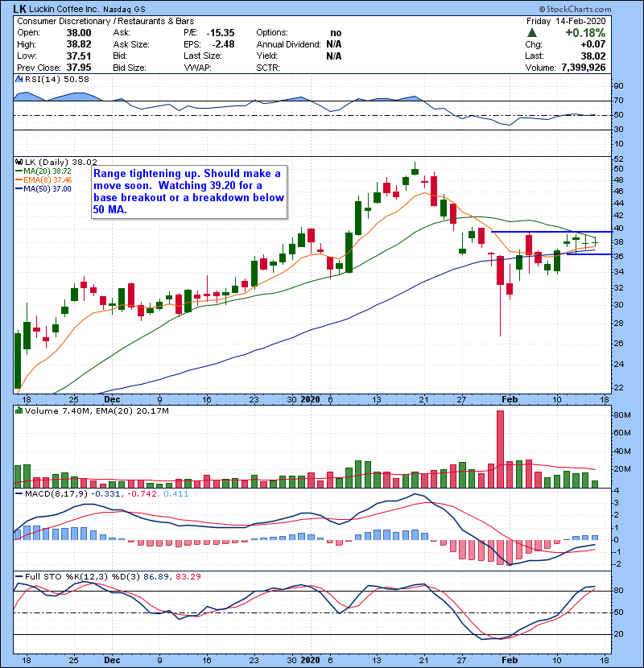This screenshot has height=668, width=644.
Task: Click the LK ticker symbol in the header
Action: coord(19,9)
